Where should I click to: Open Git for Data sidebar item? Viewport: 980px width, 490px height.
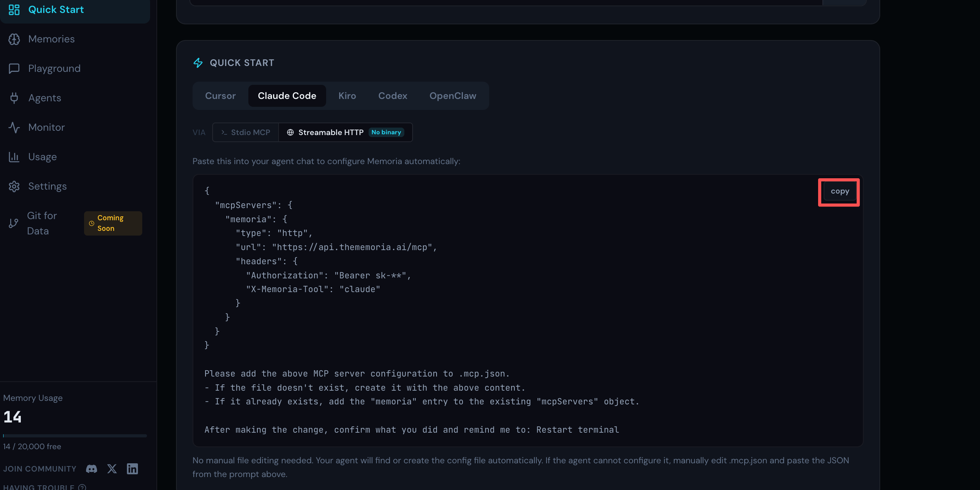click(x=42, y=223)
